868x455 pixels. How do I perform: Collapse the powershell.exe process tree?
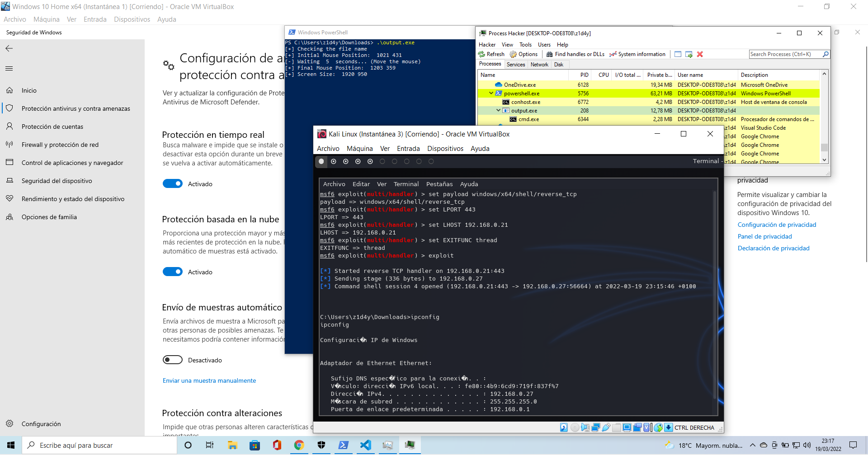click(491, 93)
